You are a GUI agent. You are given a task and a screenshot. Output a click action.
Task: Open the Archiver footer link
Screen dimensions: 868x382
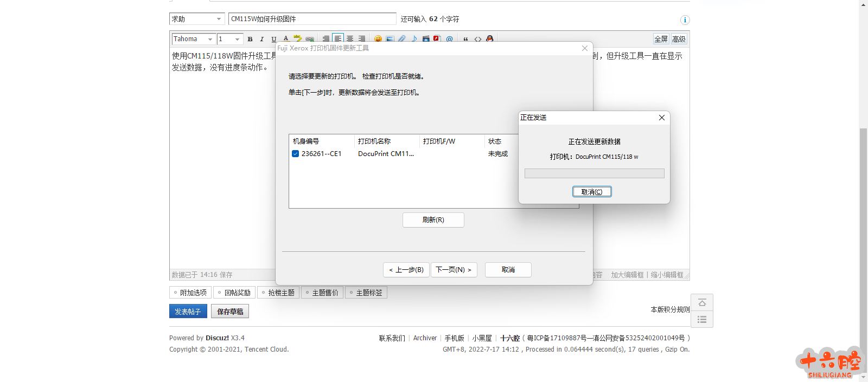point(425,338)
